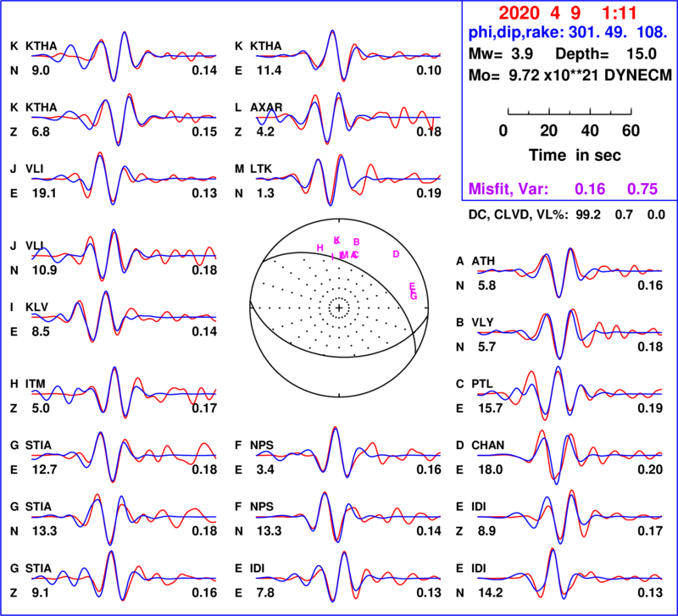Click the KTHA label of the E 11.4 trace
678x616 pixels.
pyautogui.click(x=265, y=46)
